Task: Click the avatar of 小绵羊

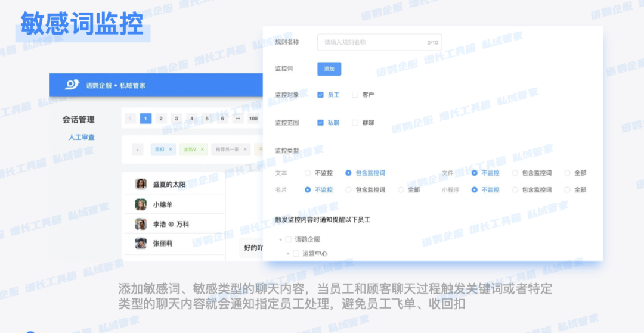Action: tap(141, 204)
